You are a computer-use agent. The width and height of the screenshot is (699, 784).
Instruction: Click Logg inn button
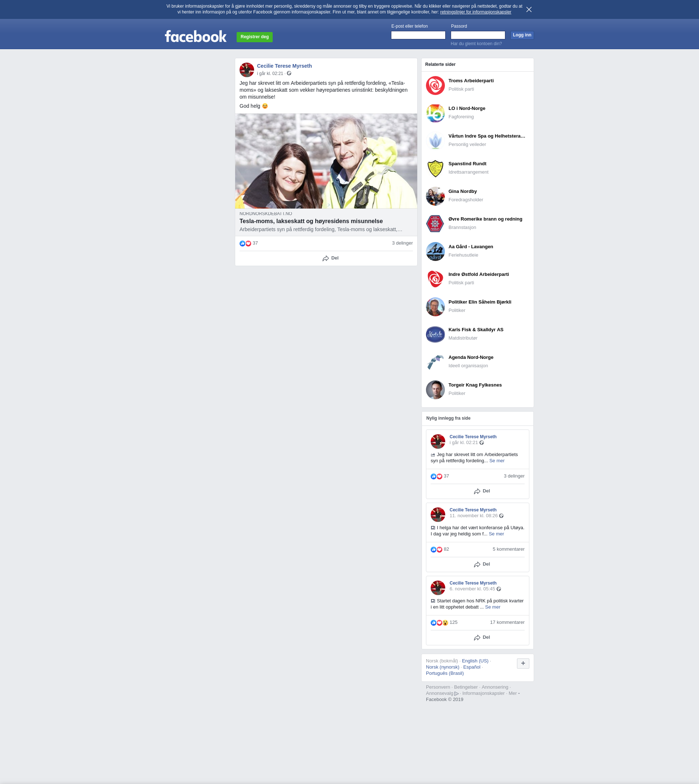[522, 35]
